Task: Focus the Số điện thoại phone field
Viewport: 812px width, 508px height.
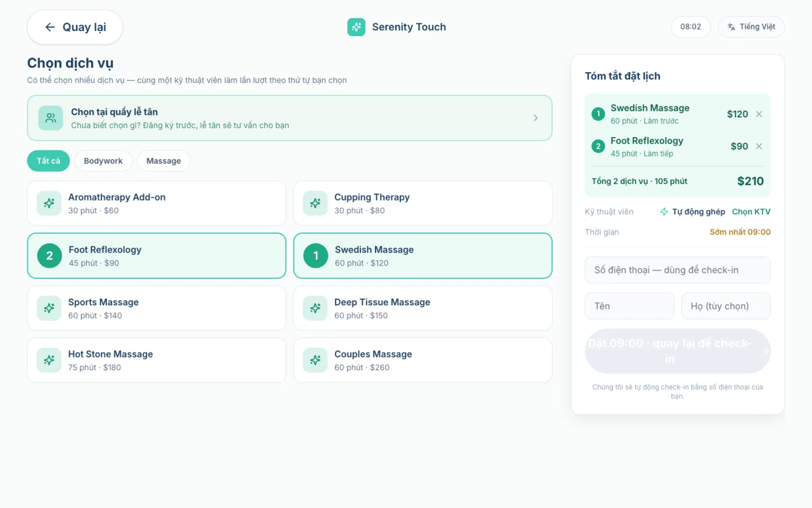Action: (678, 270)
